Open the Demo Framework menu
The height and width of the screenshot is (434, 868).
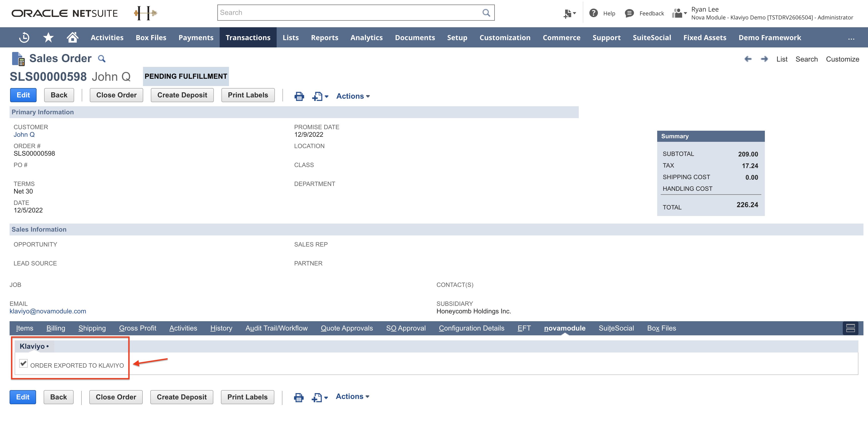(770, 37)
